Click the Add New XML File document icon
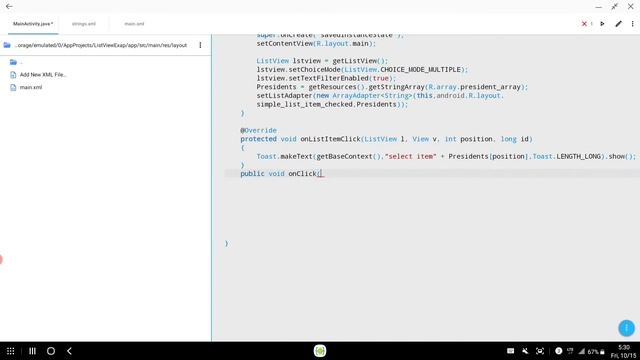The height and width of the screenshot is (360, 640). point(13,75)
